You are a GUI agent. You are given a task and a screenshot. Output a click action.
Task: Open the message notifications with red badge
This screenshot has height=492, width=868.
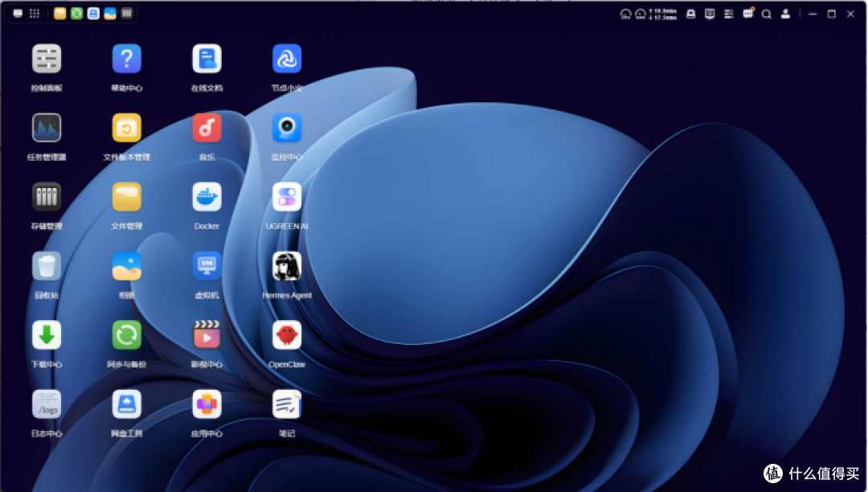point(748,14)
